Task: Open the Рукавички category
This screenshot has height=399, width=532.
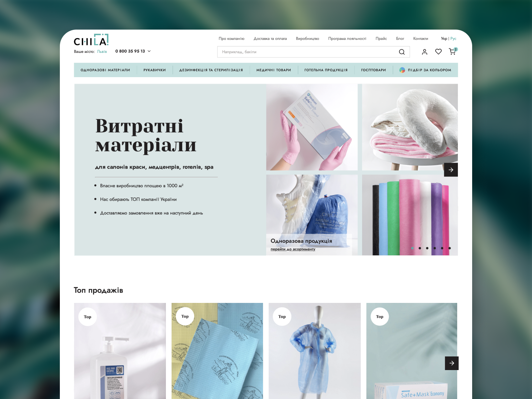Action: click(x=155, y=70)
